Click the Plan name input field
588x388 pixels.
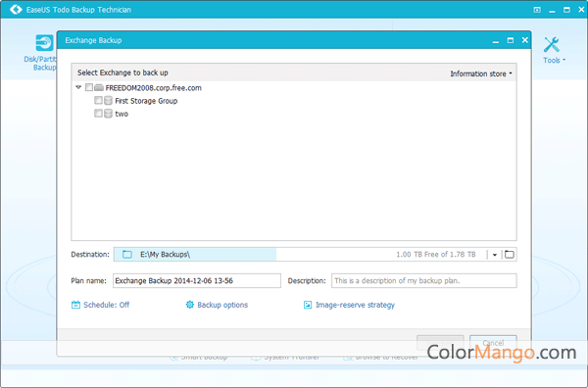(x=197, y=281)
